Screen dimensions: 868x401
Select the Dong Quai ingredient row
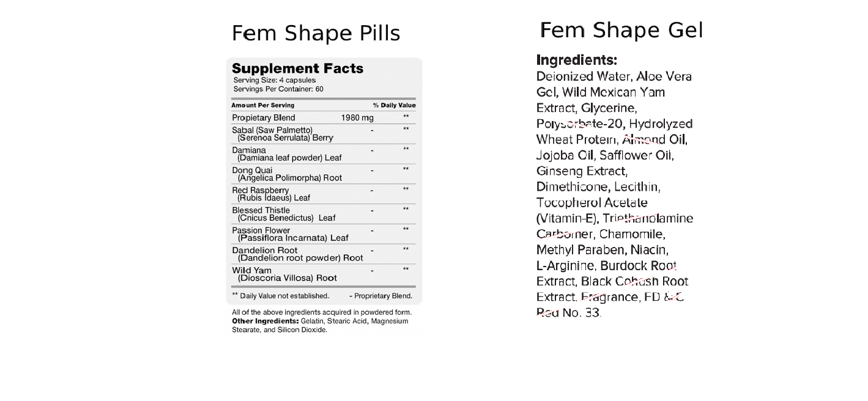point(324,174)
